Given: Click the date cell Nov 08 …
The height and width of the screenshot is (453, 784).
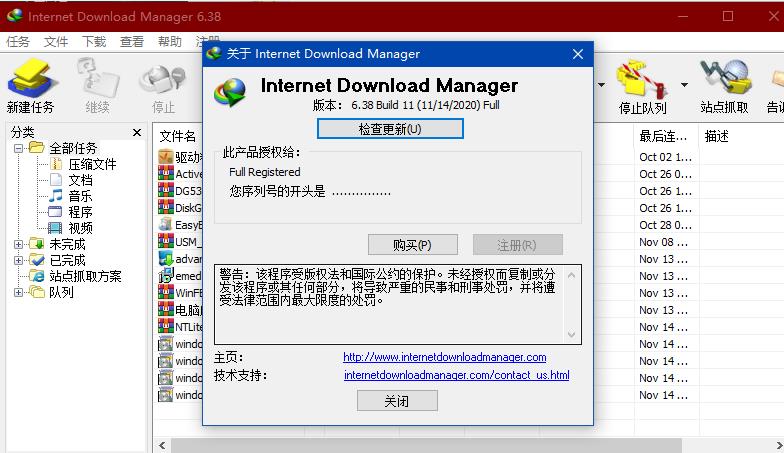Looking at the screenshot, I should 664,242.
